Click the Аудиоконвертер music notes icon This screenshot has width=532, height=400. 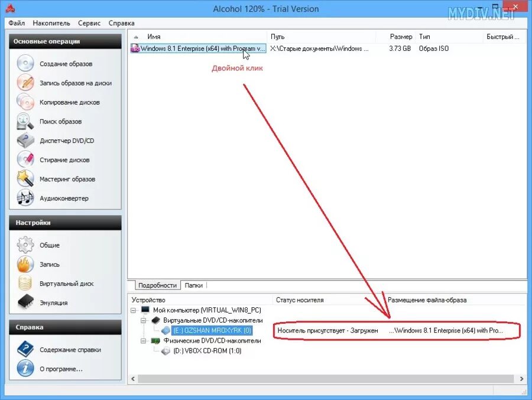click(25, 198)
